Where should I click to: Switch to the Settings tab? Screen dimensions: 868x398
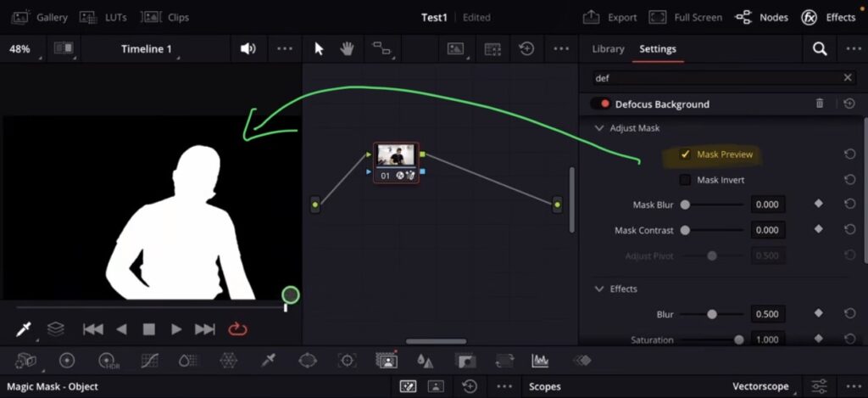pos(658,48)
